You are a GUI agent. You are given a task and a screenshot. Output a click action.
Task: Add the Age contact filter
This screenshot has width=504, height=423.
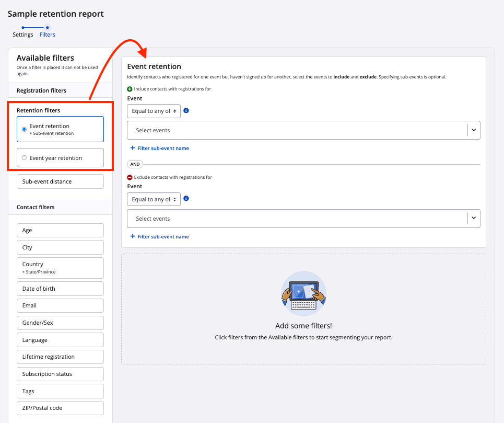tap(60, 230)
